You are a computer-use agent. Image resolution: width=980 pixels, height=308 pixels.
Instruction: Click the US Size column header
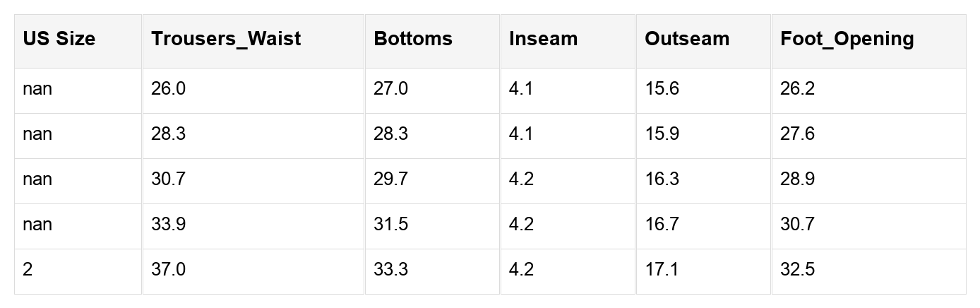coord(59,39)
